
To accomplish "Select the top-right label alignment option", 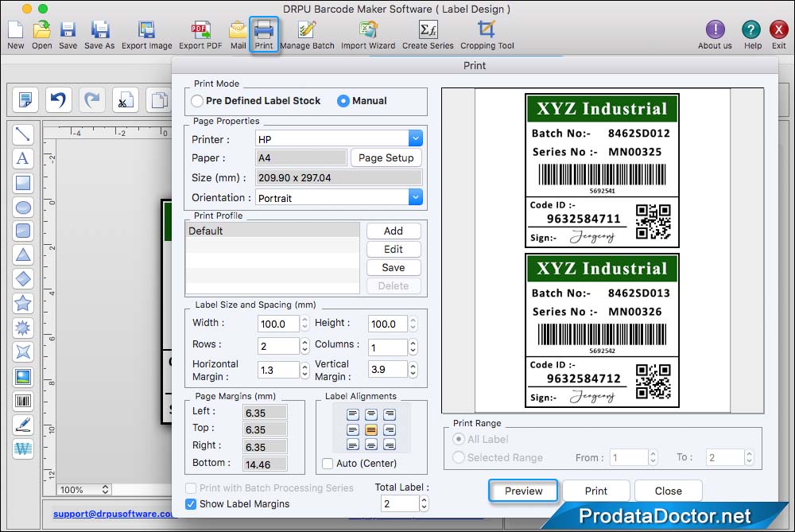I will point(390,415).
